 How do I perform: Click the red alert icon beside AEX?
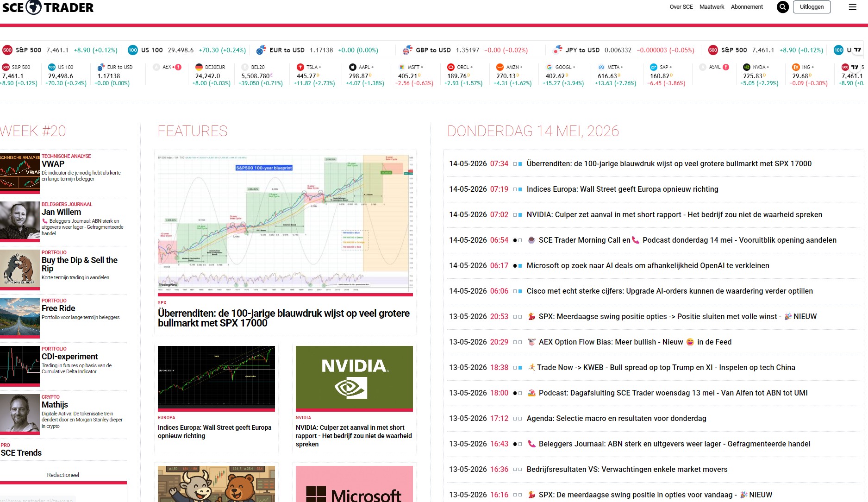[x=178, y=67]
